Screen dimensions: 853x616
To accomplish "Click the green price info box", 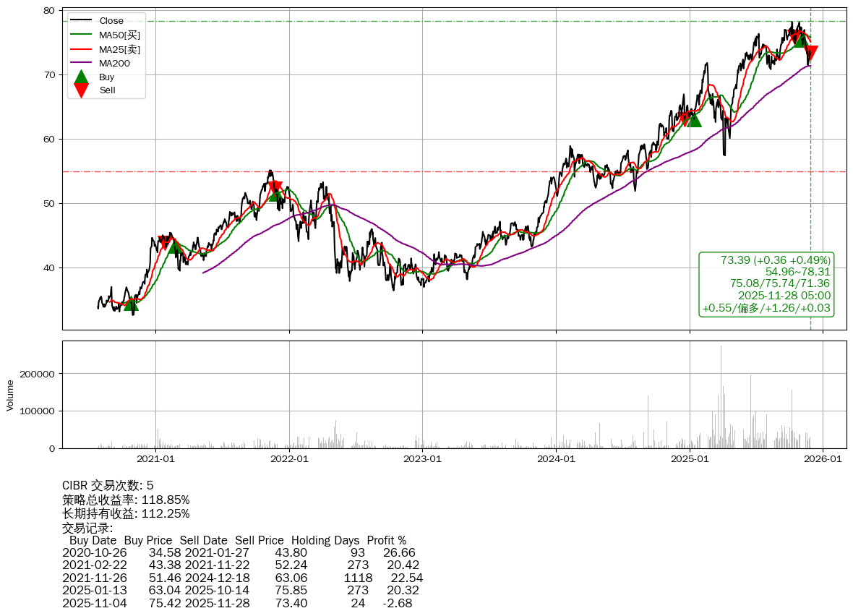I will 766,283.
